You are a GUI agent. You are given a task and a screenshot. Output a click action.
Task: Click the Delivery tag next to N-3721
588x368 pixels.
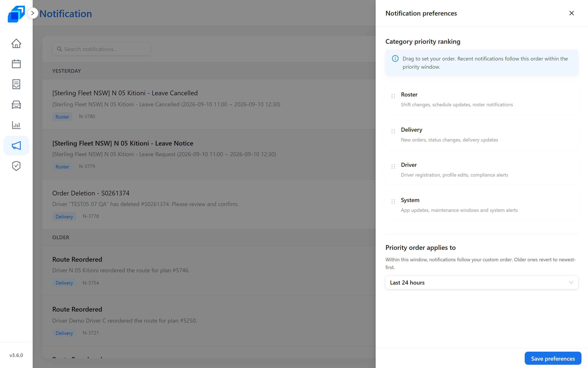pyautogui.click(x=64, y=333)
